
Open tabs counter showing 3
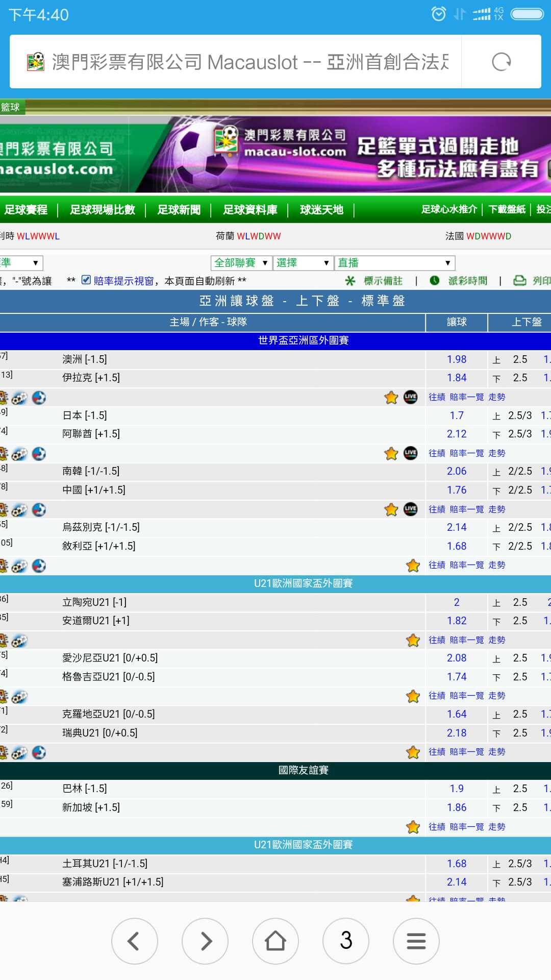(346, 941)
